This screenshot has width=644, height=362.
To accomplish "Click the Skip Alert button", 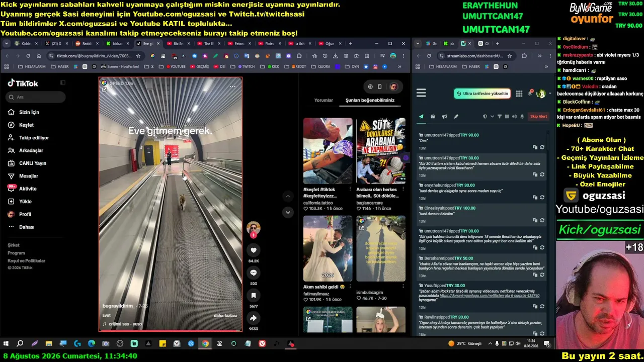I will pos(538,117).
